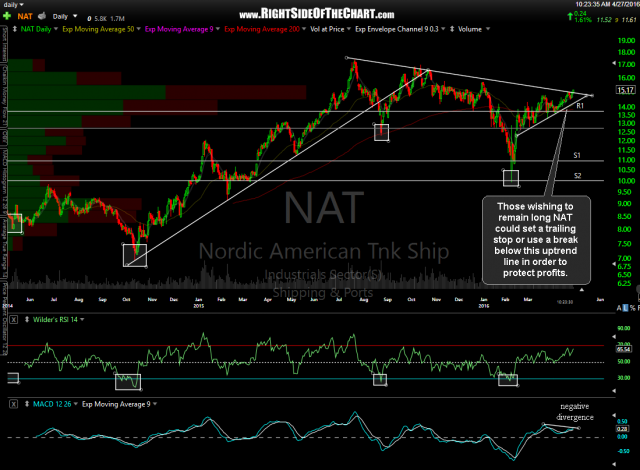Click the 1.7M volume figure in the header

[118, 18]
